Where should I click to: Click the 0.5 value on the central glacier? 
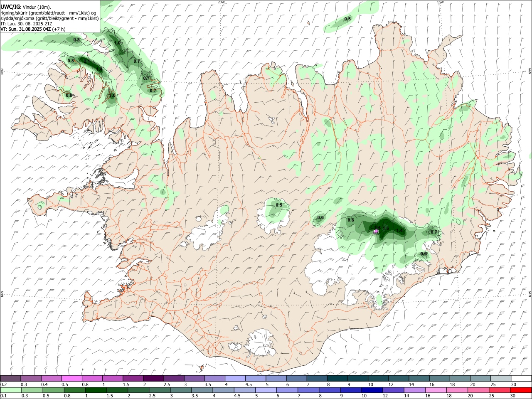279,205
